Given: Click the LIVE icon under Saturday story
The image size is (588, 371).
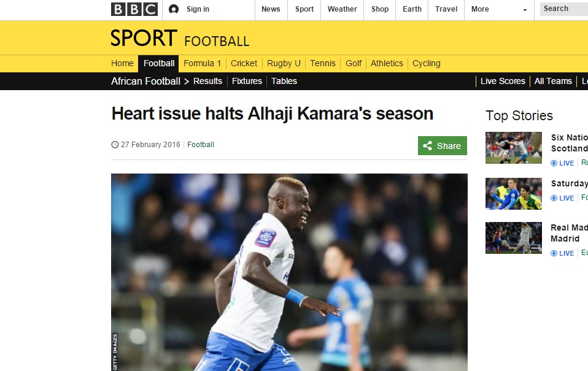Looking at the screenshot, I should click(x=554, y=198).
